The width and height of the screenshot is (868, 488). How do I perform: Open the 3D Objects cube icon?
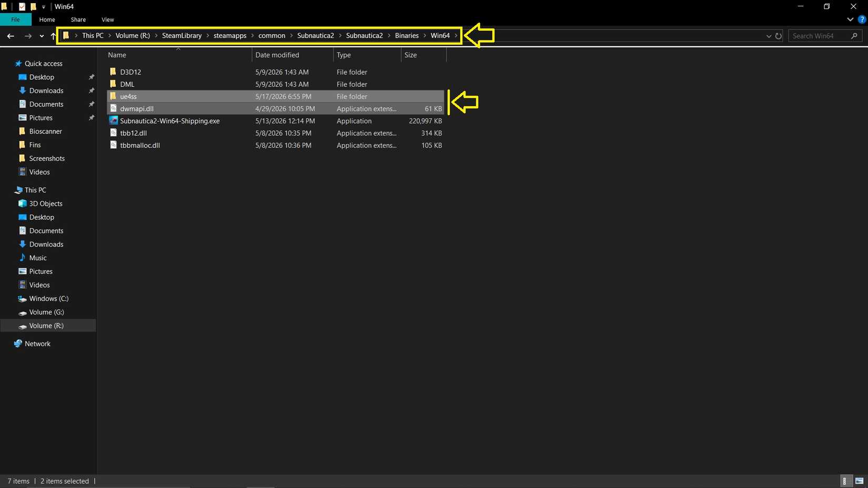pos(23,204)
